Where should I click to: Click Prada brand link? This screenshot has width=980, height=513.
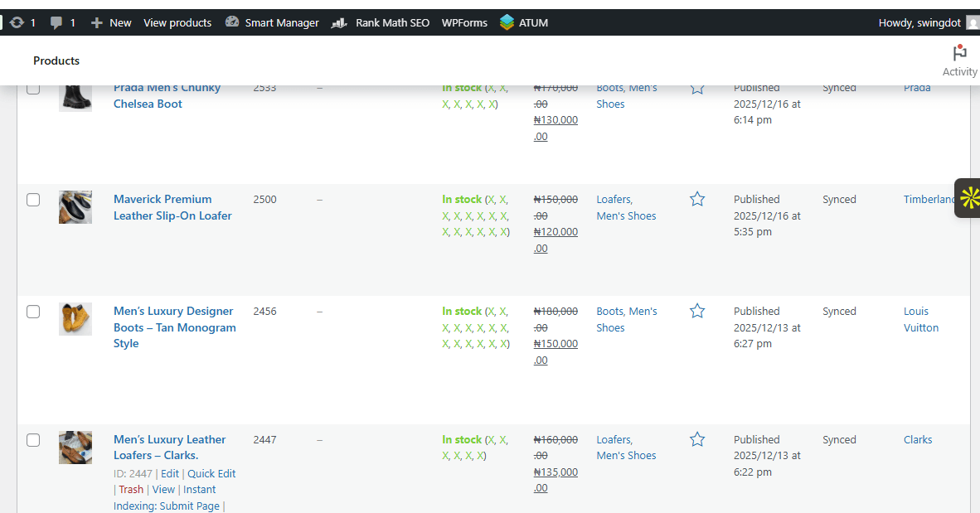tap(917, 89)
